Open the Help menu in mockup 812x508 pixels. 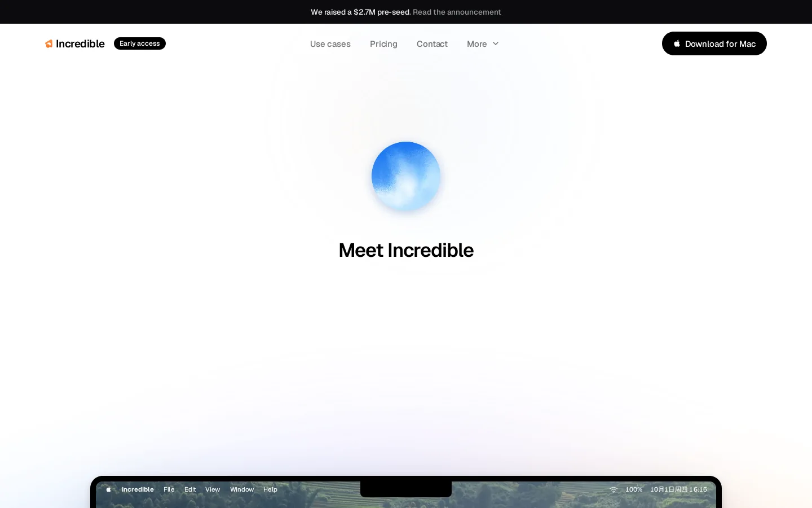(x=270, y=489)
